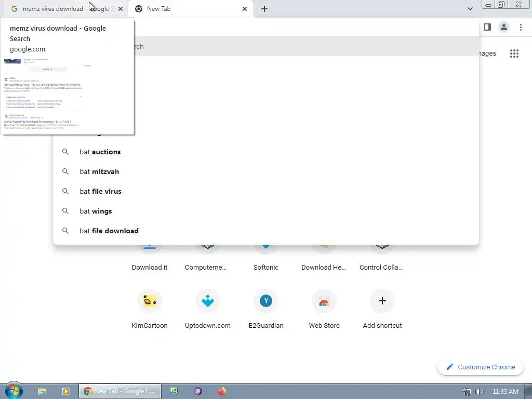Open Chrome three-dot menu
The image size is (532, 399).
521,27
